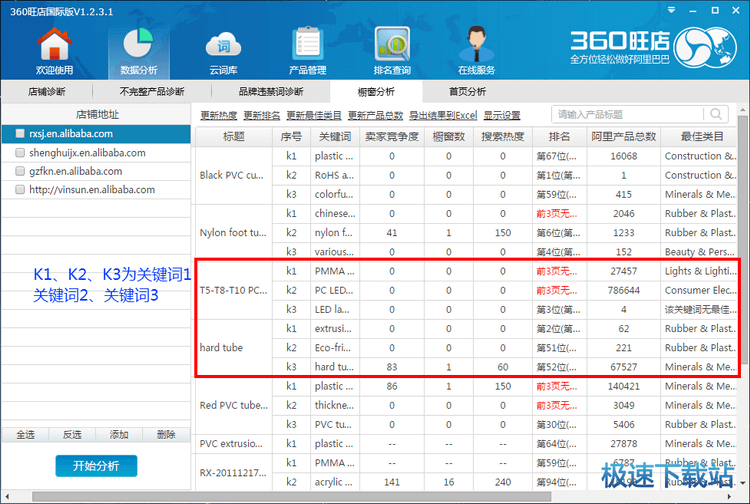Click the horizontal scrollbar thumb

click(x=291, y=497)
